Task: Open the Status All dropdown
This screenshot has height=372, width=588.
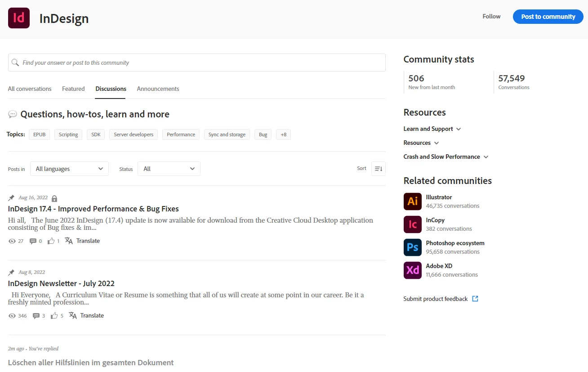Action: pyautogui.click(x=169, y=169)
